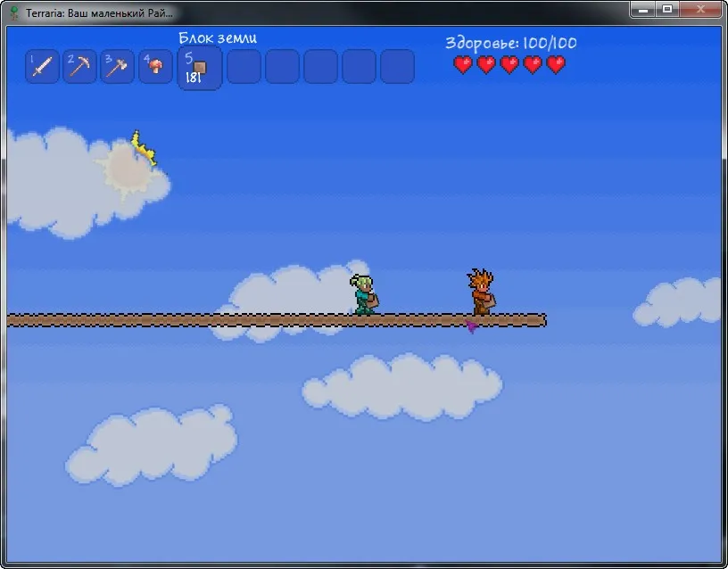Click the last red health heart
This screenshot has height=569, width=728.
coord(556,64)
